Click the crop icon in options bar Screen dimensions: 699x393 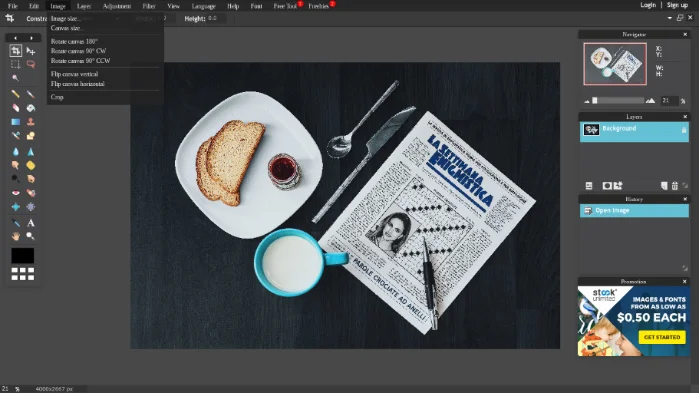coord(10,18)
